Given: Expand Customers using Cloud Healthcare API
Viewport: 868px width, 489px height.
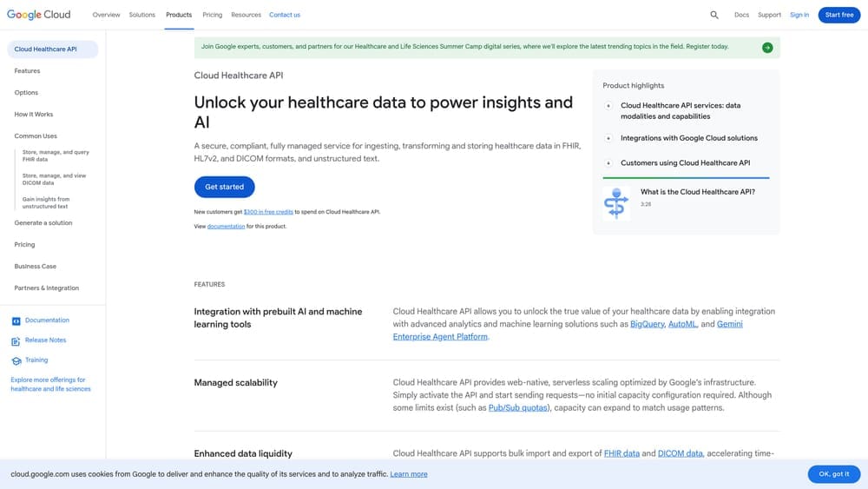Looking at the screenshot, I should point(608,163).
